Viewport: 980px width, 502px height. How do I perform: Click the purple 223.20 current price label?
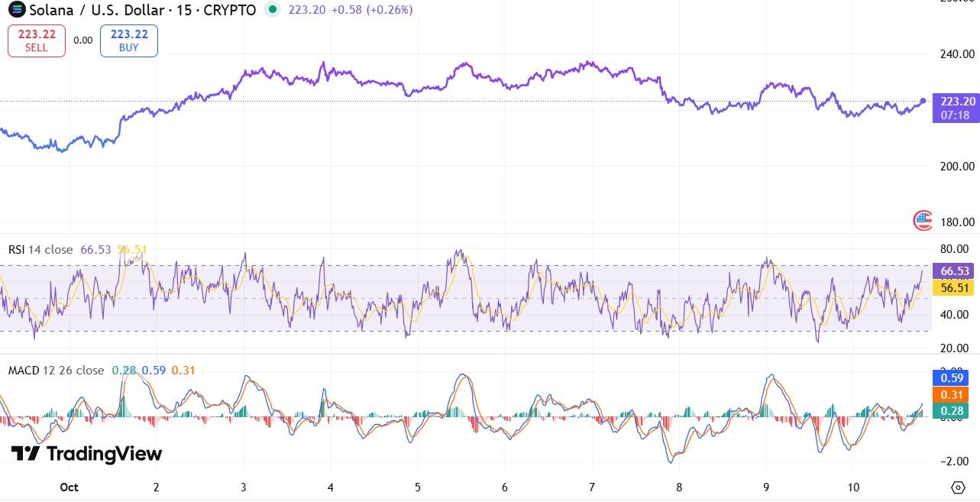click(957, 108)
